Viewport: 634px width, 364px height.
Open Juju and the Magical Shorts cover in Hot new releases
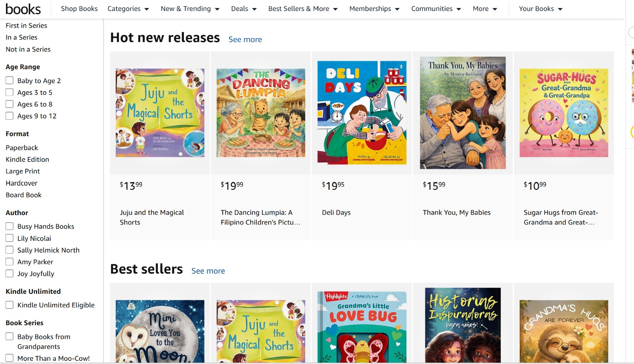[160, 113]
